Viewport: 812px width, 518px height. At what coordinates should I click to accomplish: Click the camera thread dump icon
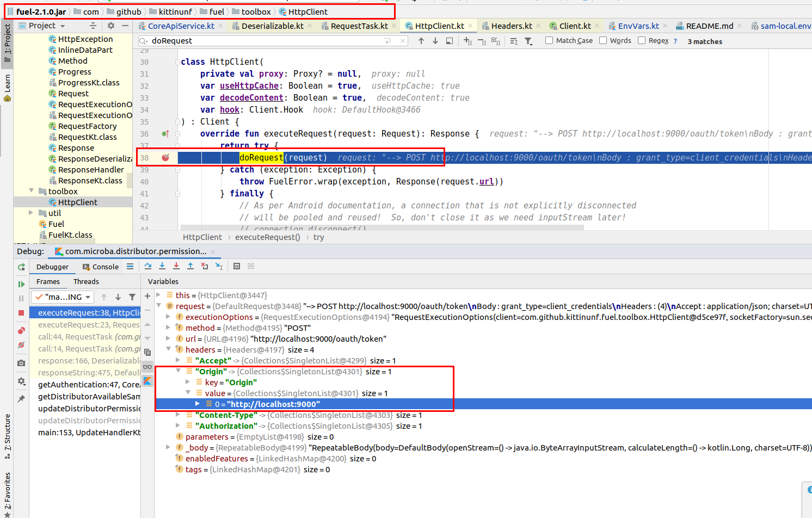21,363
